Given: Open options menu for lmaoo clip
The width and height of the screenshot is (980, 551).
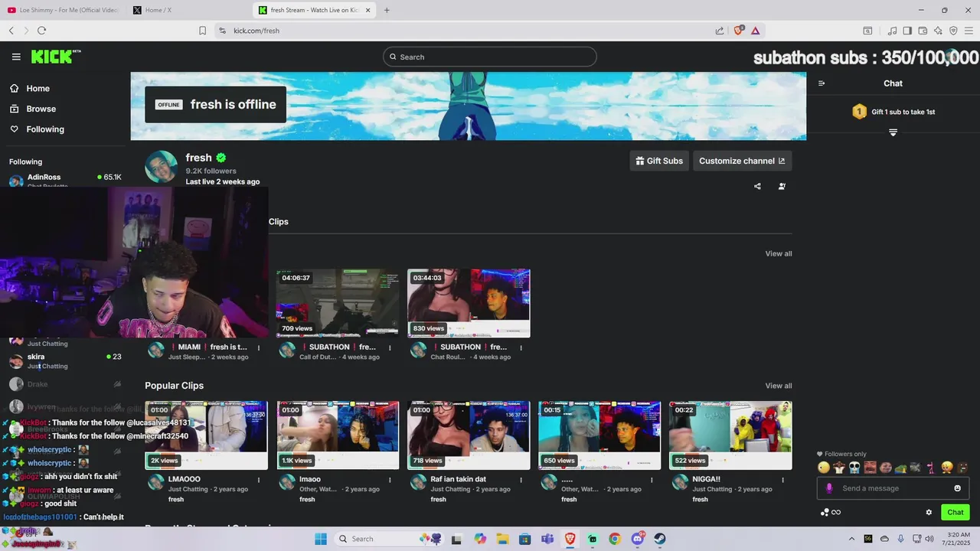Looking at the screenshot, I should click(x=390, y=480).
